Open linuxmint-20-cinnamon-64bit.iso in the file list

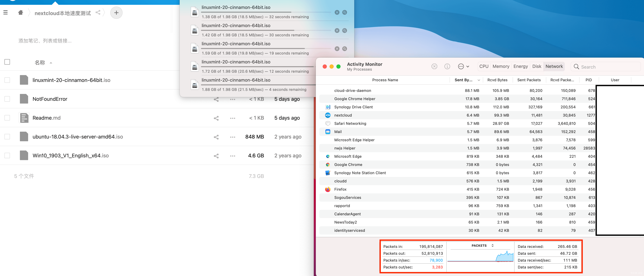(x=71, y=80)
